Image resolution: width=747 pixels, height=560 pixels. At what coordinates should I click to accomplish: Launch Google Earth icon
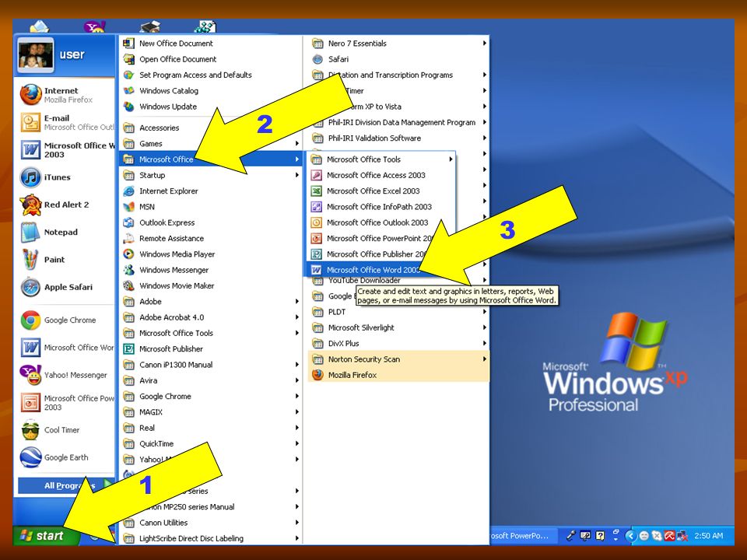tap(30, 457)
